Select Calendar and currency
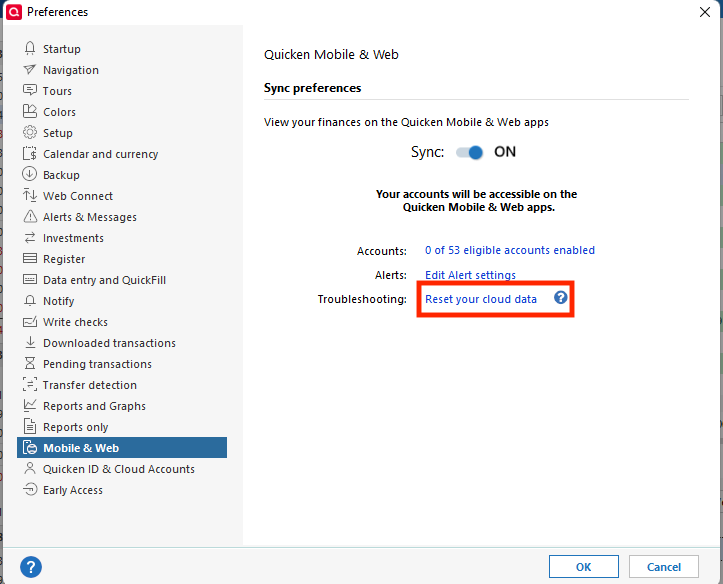The height and width of the screenshot is (584, 723). coord(101,154)
